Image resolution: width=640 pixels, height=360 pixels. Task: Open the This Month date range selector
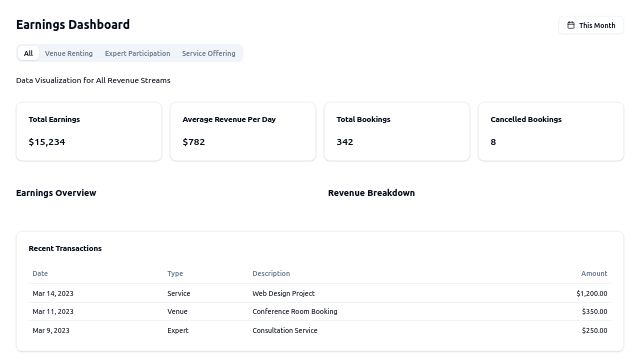(591, 25)
